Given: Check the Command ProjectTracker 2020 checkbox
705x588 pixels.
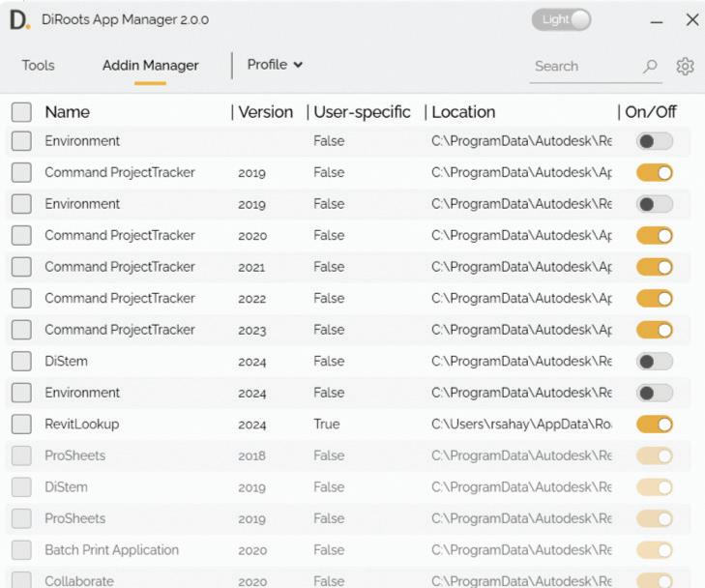Looking at the screenshot, I should coord(21,236).
